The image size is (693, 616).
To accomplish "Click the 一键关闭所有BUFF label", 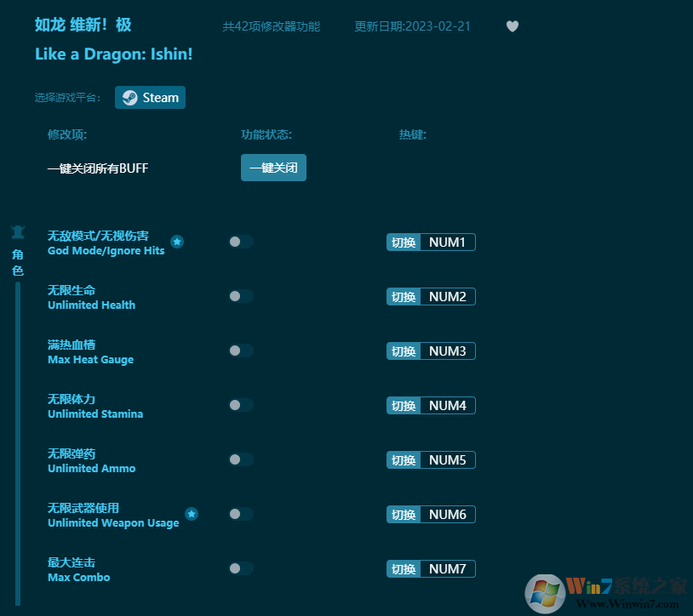I will [x=98, y=168].
